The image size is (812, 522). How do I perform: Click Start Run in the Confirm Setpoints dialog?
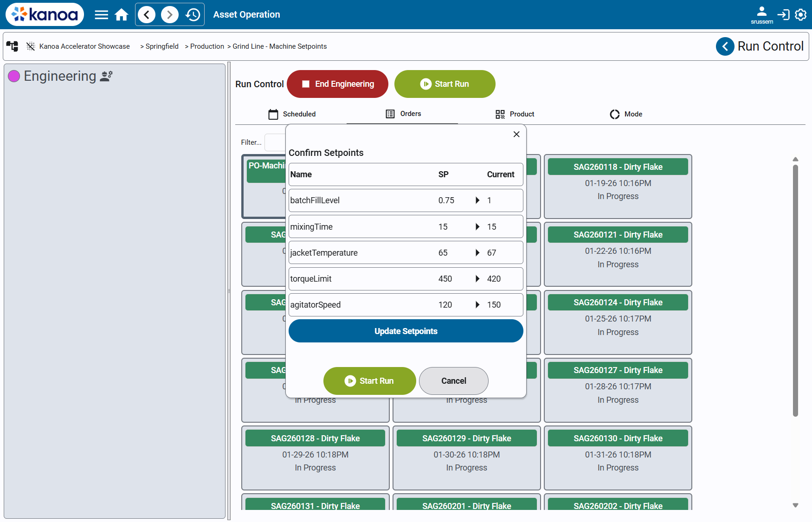[x=370, y=381]
